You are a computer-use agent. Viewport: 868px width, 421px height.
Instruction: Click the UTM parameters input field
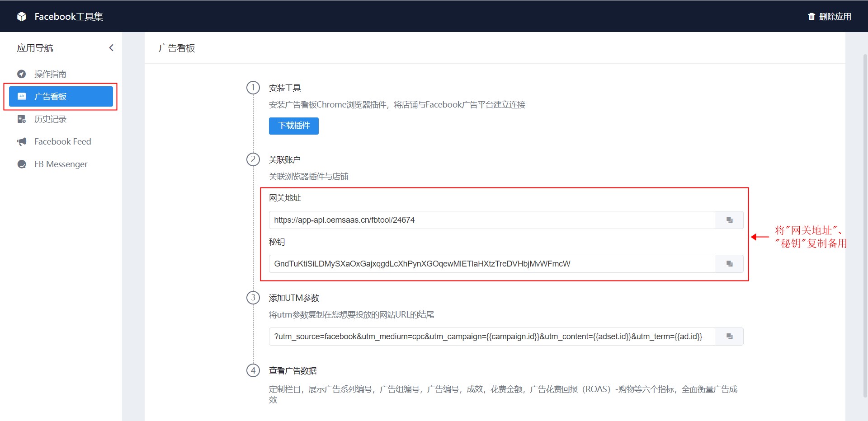click(x=492, y=337)
